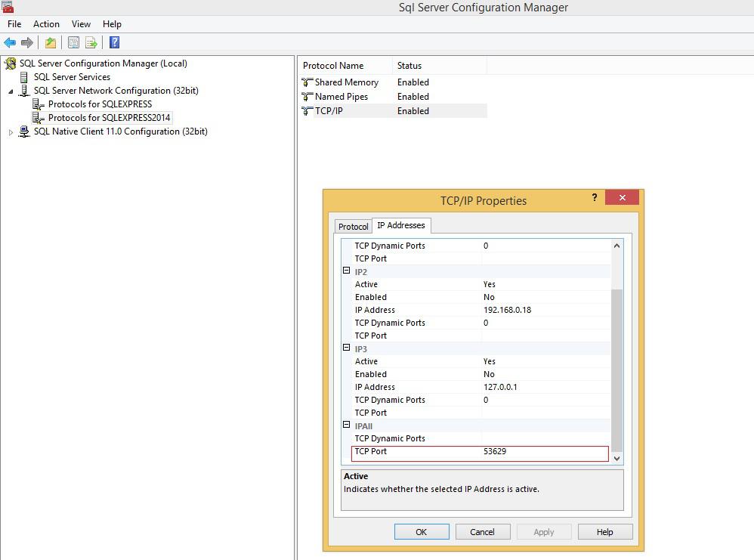Click the Status column header
Screen dimensions: 754x560
[x=440, y=66]
